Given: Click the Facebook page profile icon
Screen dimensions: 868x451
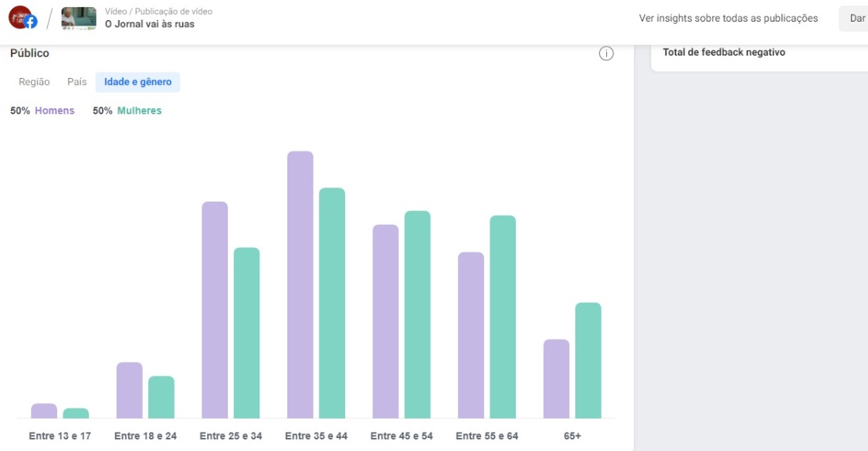Looking at the screenshot, I should click(x=22, y=17).
